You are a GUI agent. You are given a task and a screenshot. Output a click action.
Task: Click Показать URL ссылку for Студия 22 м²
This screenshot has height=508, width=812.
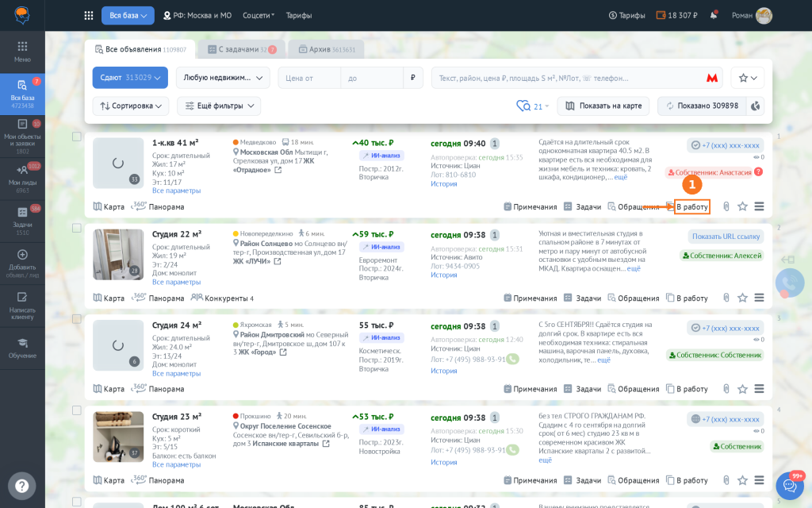(x=726, y=237)
